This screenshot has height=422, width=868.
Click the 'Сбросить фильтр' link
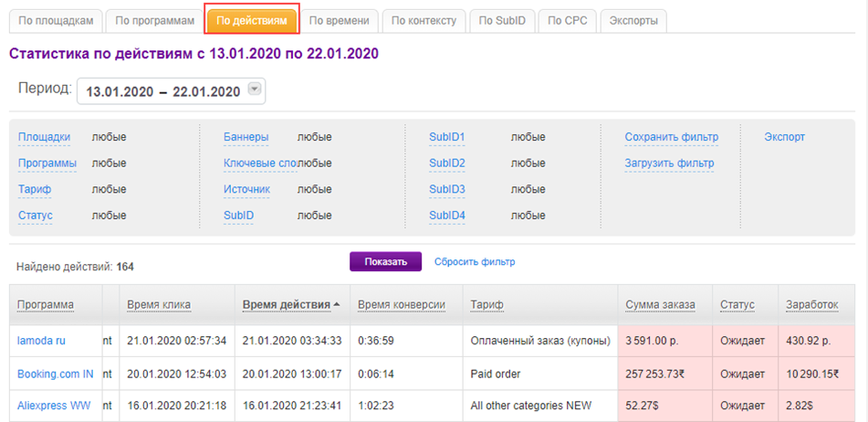point(474,262)
